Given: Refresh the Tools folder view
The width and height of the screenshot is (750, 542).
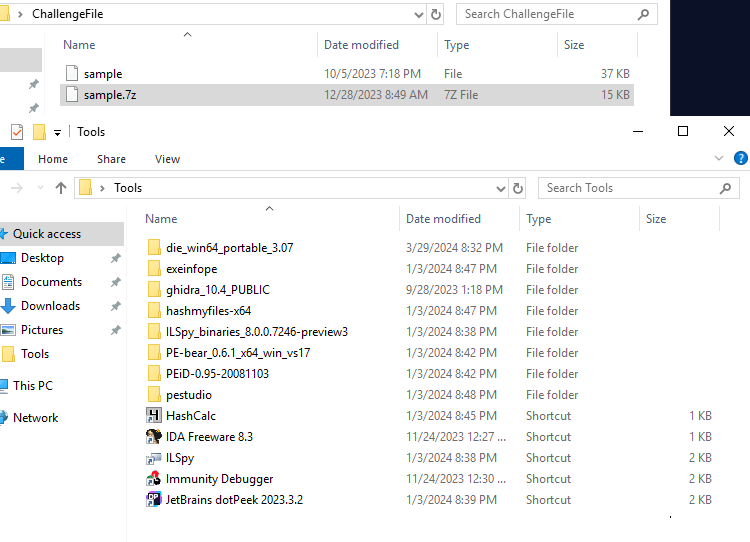Looking at the screenshot, I should point(518,188).
